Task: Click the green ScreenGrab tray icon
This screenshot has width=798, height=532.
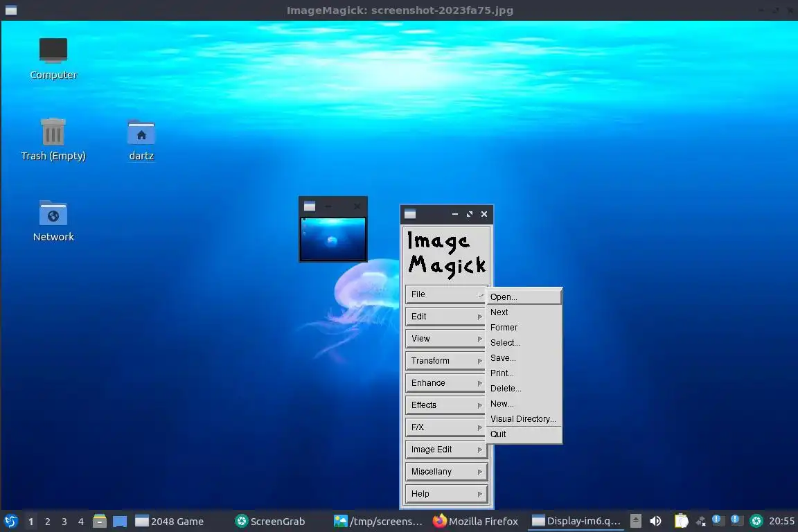Action: pyautogui.click(x=756, y=521)
